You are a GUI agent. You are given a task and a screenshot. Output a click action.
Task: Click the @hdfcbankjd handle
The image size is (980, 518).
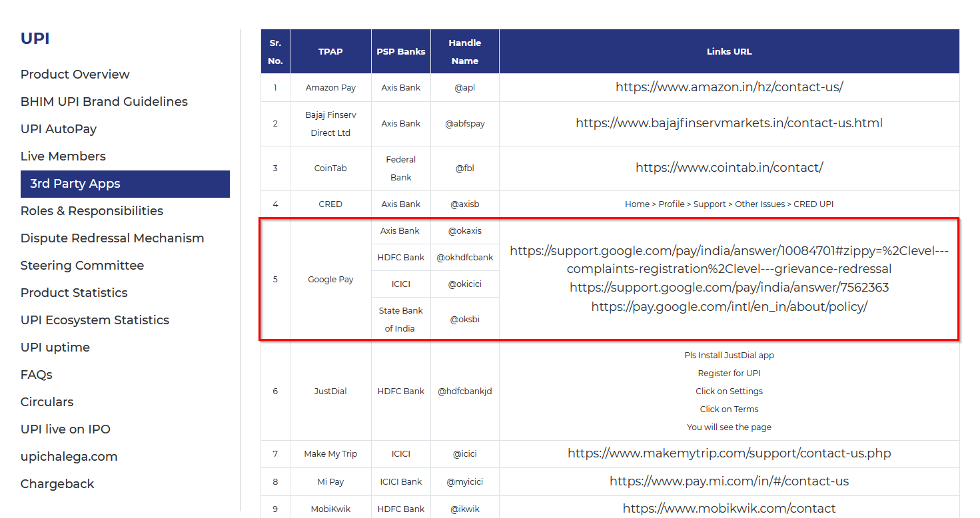click(465, 391)
